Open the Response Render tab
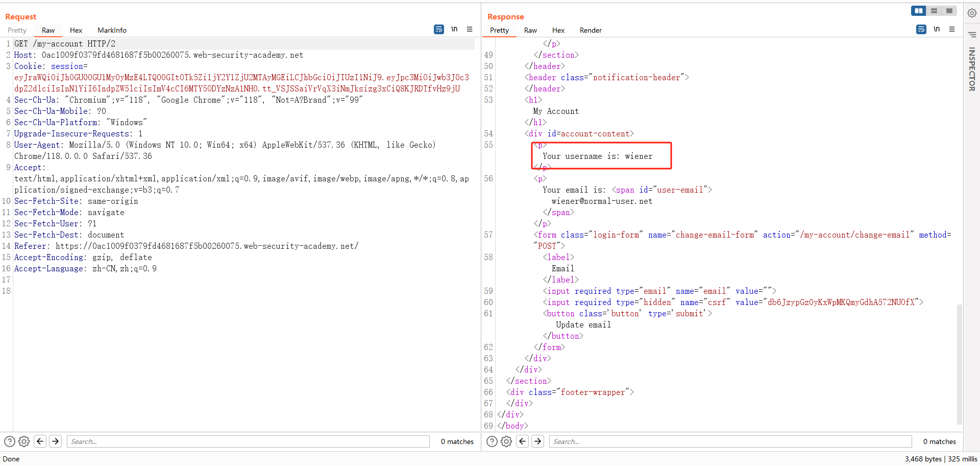Image resolution: width=980 pixels, height=466 pixels. pyautogui.click(x=591, y=30)
